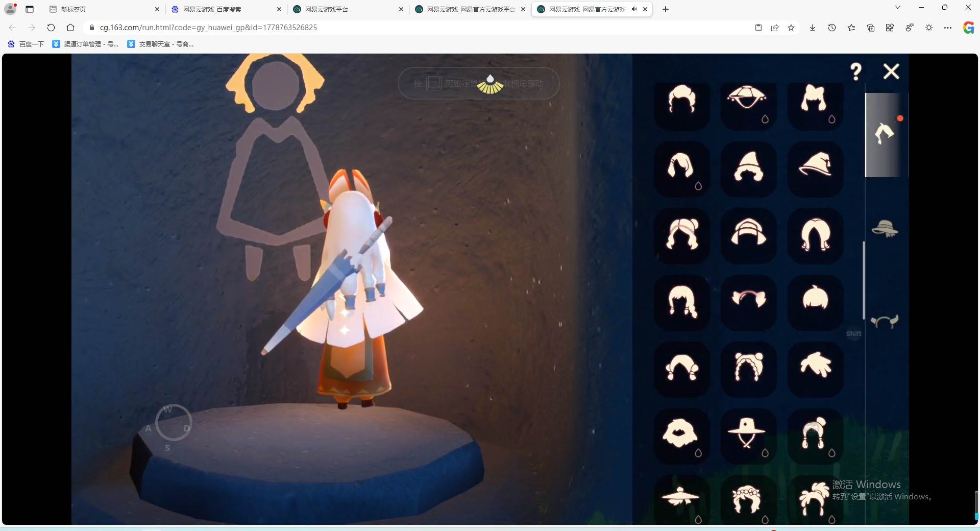The width and height of the screenshot is (980, 531).
Task: Bookmark this page with the star
Action: [x=791, y=28]
